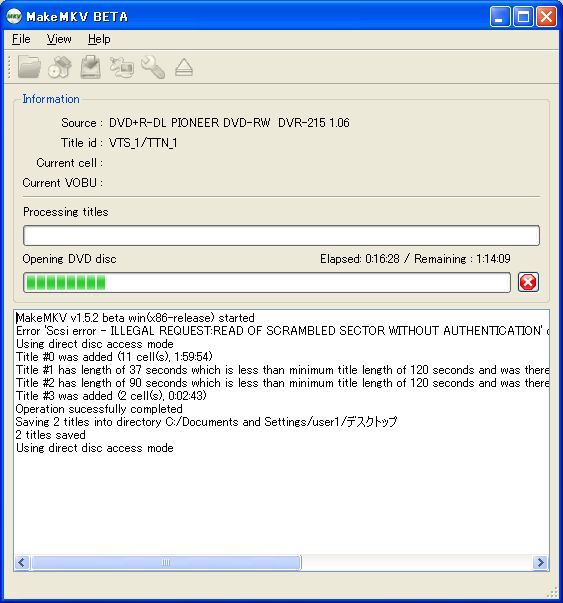Click the Title id value 'VTS_1/TTN_1'

click(143, 143)
